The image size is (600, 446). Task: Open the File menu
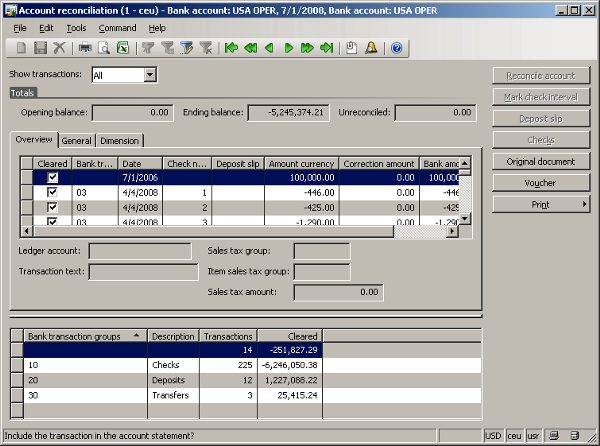20,28
